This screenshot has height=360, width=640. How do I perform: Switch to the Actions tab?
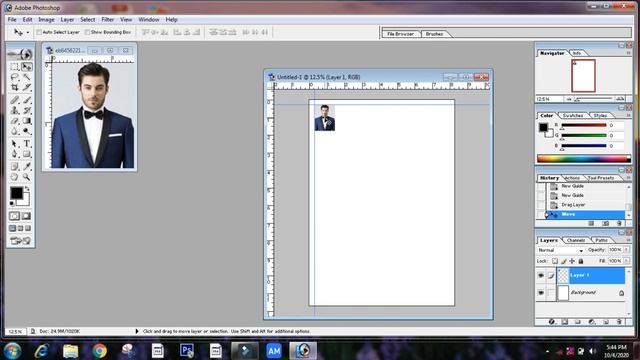point(572,178)
